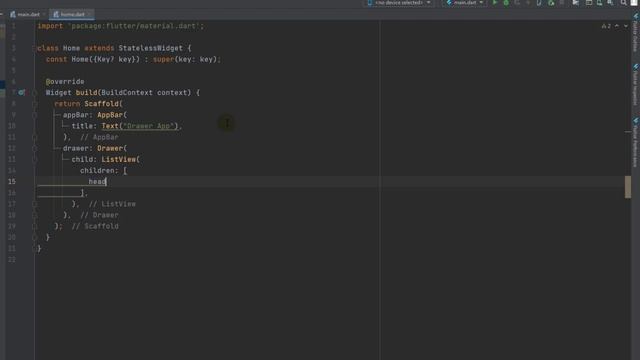This screenshot has width=640, height=360.
Task: Place cursor after 'head' on line 15
Action: 106,182
